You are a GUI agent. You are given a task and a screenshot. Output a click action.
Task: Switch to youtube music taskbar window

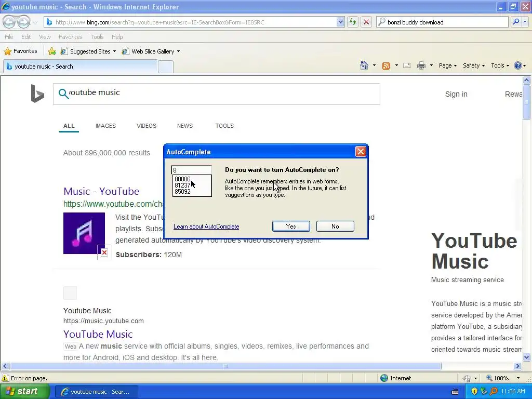pos(96,392)
